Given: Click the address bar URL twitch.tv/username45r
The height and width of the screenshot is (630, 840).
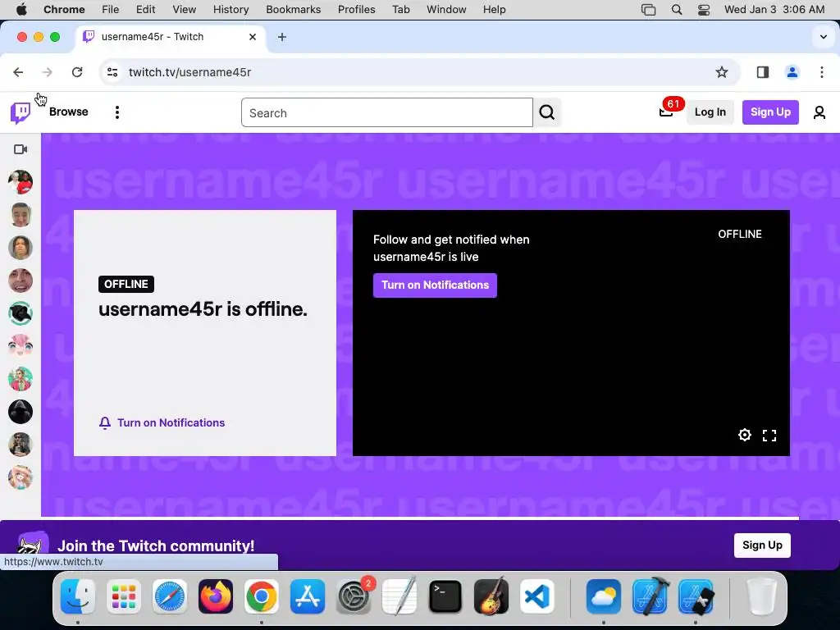Looking at the screenshot, I should point(189,72).
